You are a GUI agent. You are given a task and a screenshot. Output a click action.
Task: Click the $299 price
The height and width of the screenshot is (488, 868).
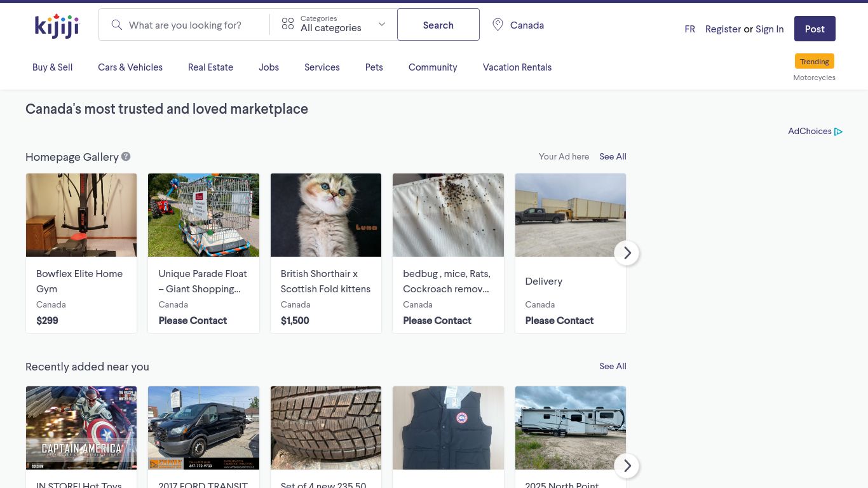(47, 321)
